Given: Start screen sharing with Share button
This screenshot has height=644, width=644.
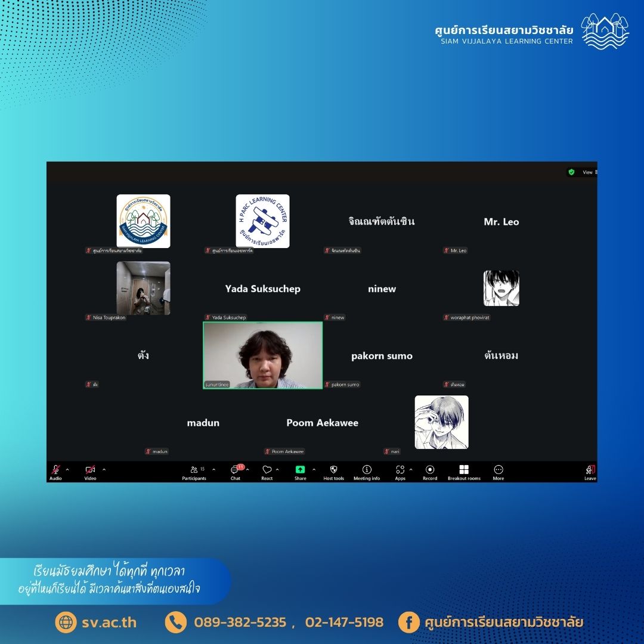Looking at the screenshot, I should (x=300, y=470).
